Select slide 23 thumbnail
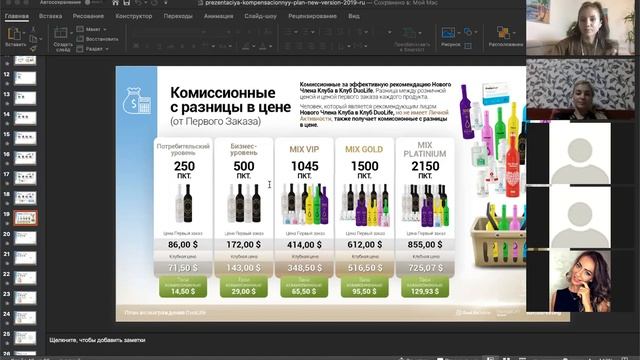Screen dimensions: 640x360 (x=25, y=298)
